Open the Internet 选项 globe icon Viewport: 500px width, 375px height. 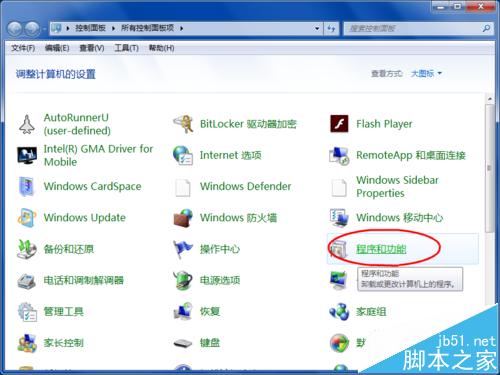coord(183,155)
